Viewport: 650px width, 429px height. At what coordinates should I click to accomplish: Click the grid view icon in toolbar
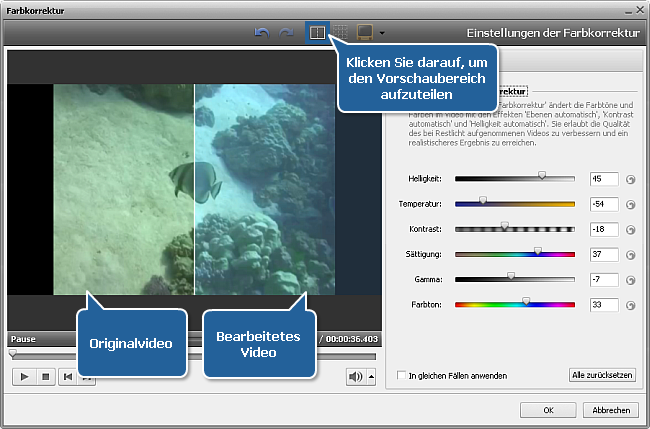(341, 32)
